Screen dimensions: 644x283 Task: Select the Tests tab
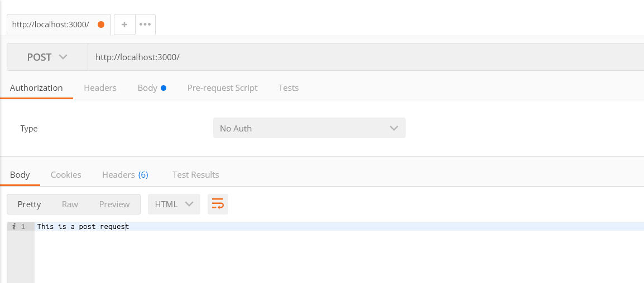point(289,88)
